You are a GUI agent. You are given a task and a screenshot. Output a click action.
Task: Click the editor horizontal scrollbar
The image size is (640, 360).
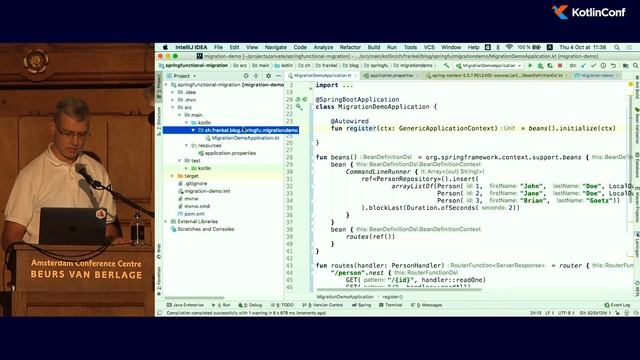(x=398, y=290)
